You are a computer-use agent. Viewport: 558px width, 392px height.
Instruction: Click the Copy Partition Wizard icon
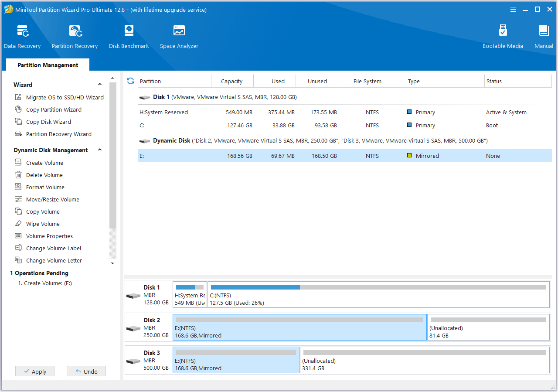click(18, 109)
